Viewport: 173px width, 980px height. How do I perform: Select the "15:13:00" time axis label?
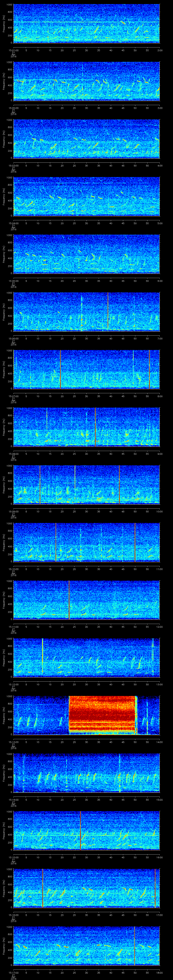[x=13, y=742]
